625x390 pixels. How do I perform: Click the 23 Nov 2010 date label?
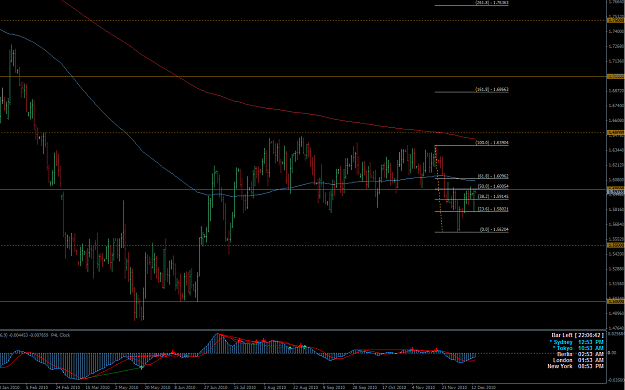pos(454,387)
